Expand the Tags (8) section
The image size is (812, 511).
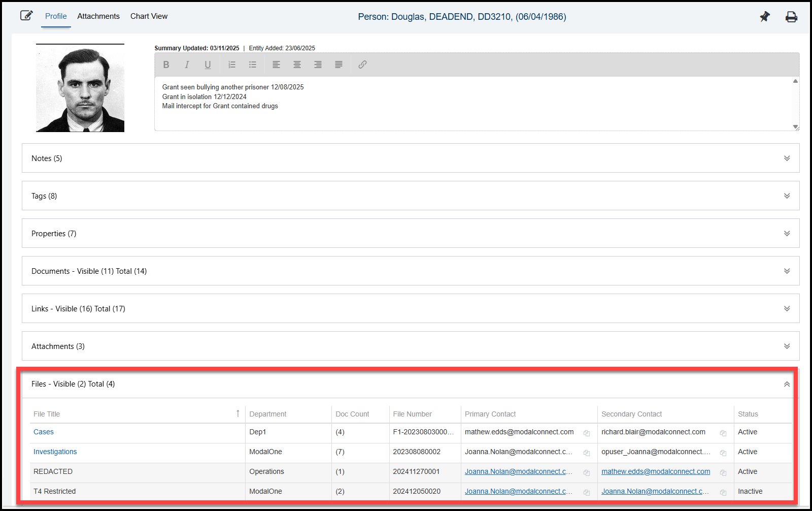[787, 196]
